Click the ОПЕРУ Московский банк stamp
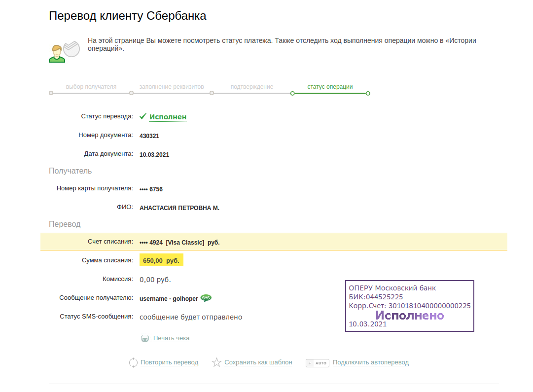The image size is (533, 392). pos(410,306)
